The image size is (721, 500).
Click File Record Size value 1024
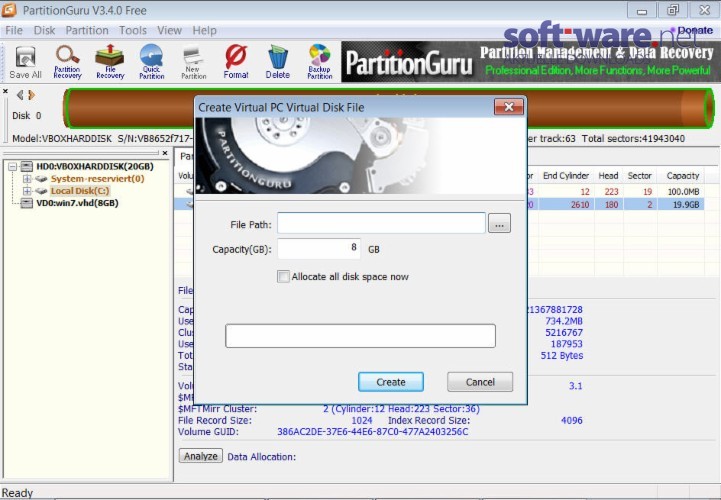pos(362,420)
